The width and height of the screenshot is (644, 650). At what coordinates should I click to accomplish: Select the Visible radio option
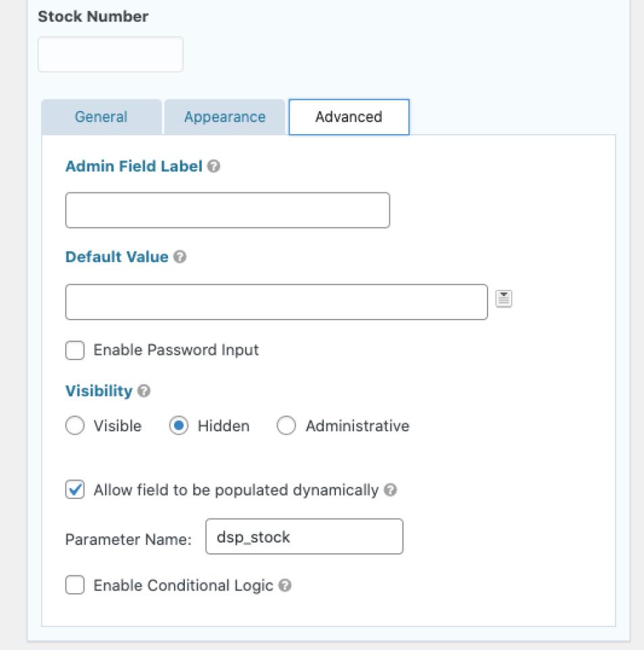click(75, 427)
